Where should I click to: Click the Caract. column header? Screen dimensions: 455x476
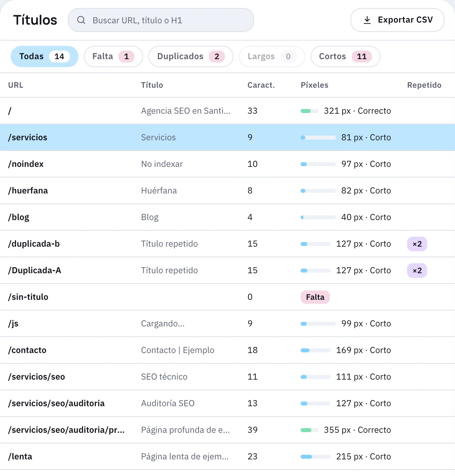[261, 85]
